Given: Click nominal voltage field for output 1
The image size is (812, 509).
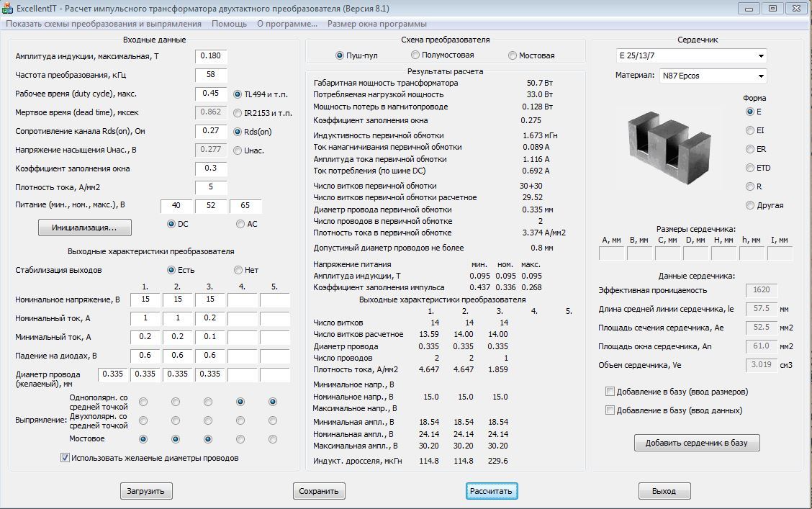Looking at the screenshot, I should [x=145, y=299].
